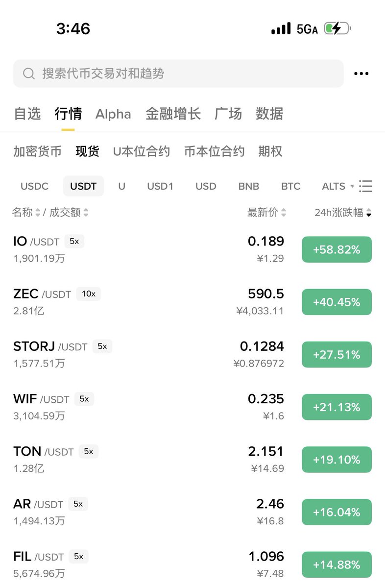The height and width of the screenshot is (588, 385).
Task: Open the TON/USDT pair row
Action: [192, 459]
